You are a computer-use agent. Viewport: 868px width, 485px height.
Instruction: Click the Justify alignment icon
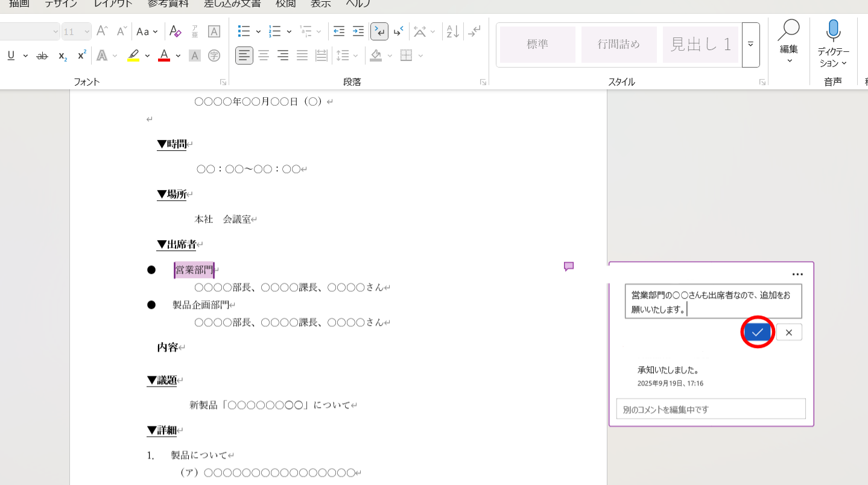tap(302, 55)
